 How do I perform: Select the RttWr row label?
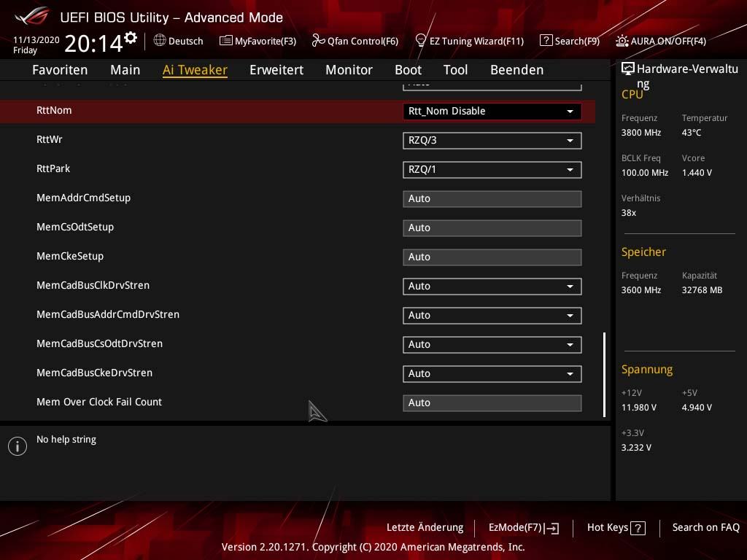tap(50, 139)
